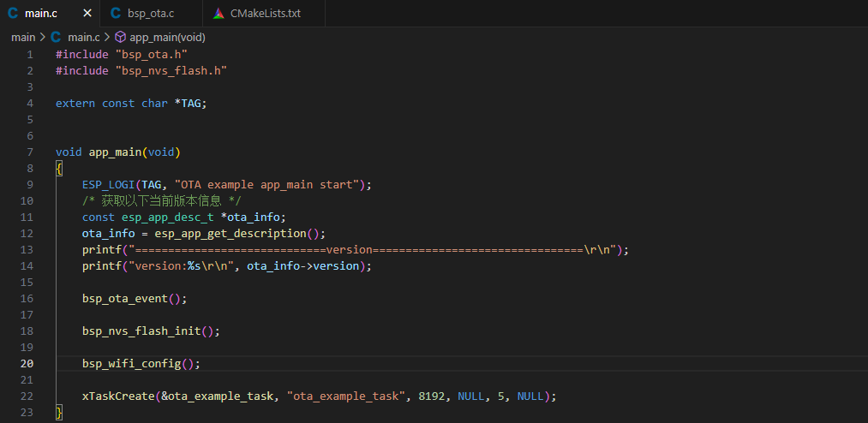
Task: Click the ESP_LOGI macro call
Action: pyautogui.click(x=109, y=185)
